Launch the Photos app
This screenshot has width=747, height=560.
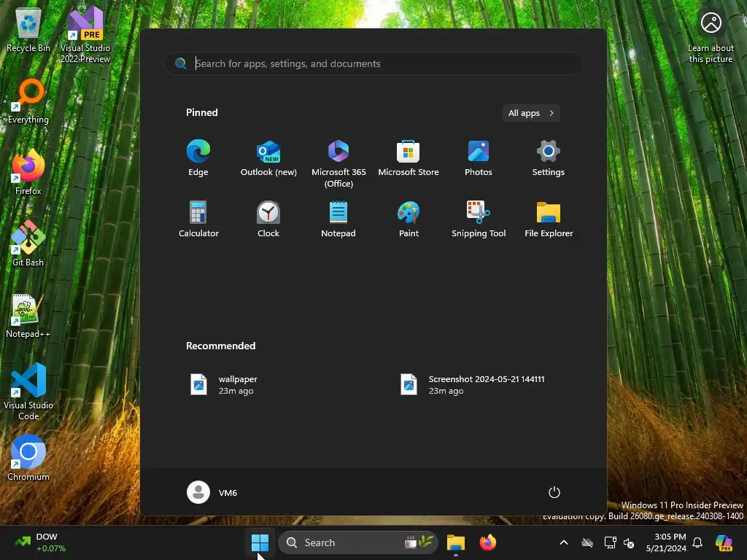pos(479,158)
